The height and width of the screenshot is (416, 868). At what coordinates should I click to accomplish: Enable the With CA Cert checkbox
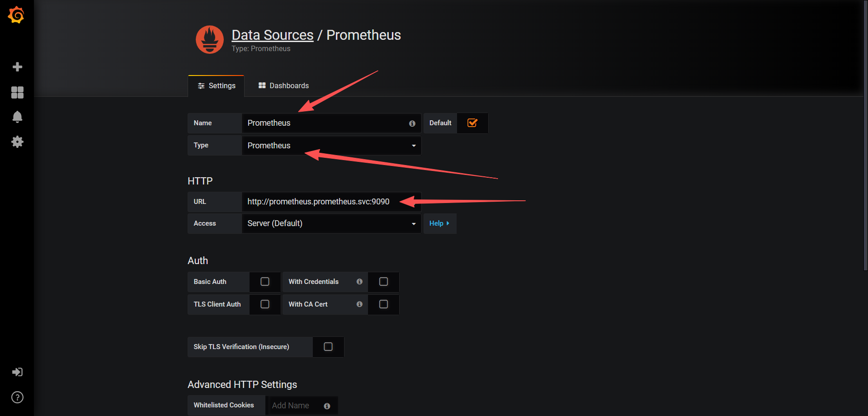point(383,304)
